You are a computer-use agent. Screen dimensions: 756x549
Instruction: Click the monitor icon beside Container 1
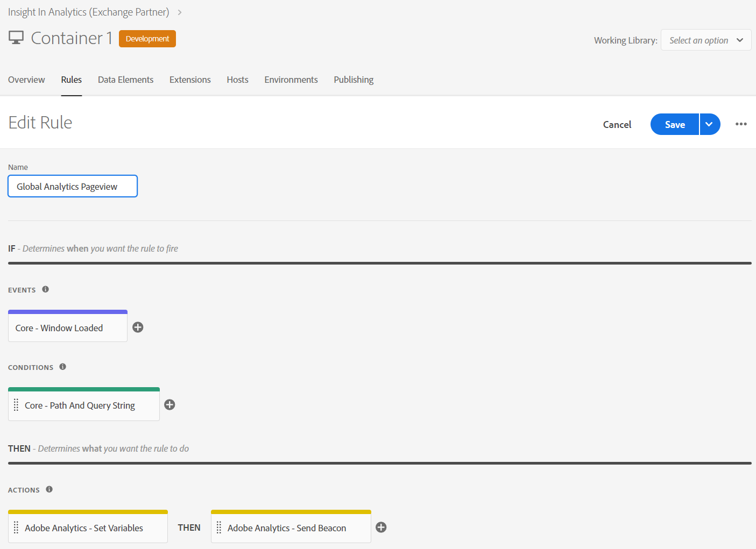pos(16,38)
